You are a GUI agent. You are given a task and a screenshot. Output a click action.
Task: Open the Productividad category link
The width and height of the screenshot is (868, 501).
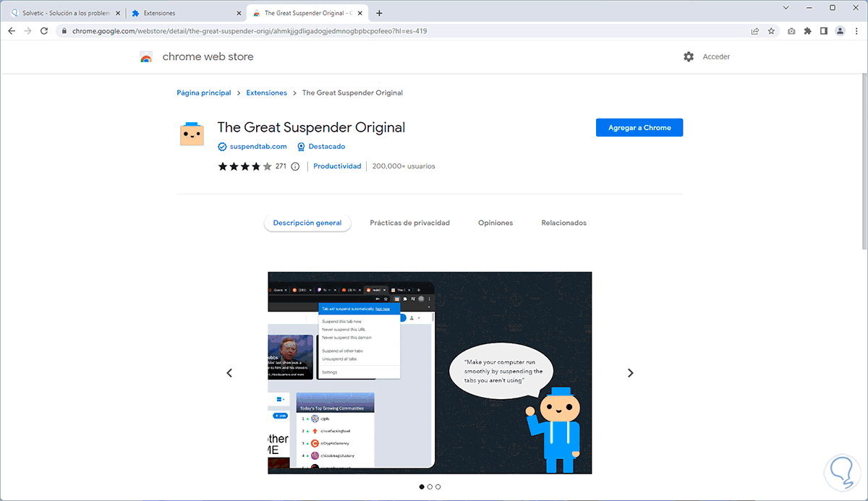337,166
